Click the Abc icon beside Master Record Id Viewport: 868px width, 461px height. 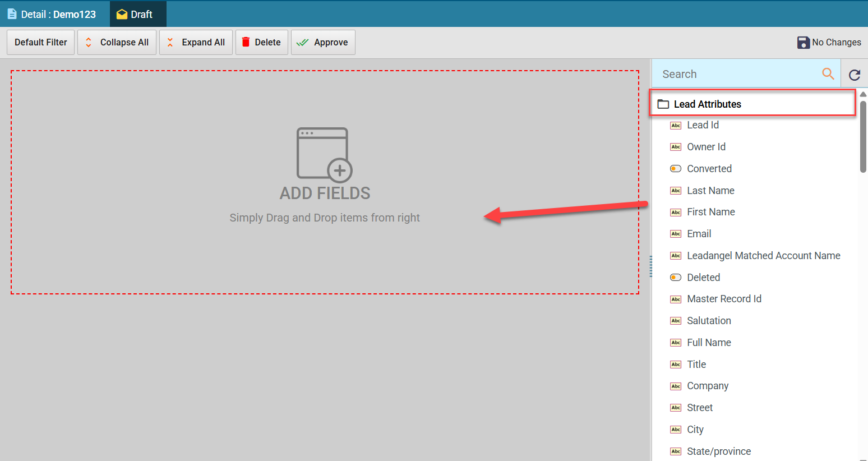676,299
